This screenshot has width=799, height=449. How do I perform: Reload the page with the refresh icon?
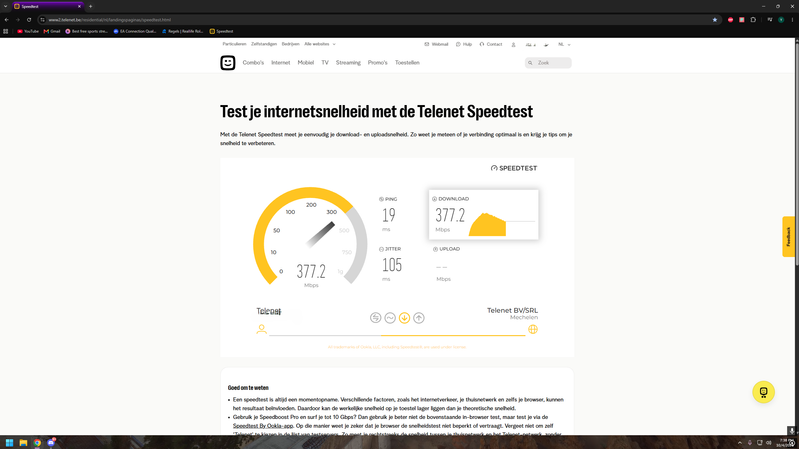coord(29,20)
